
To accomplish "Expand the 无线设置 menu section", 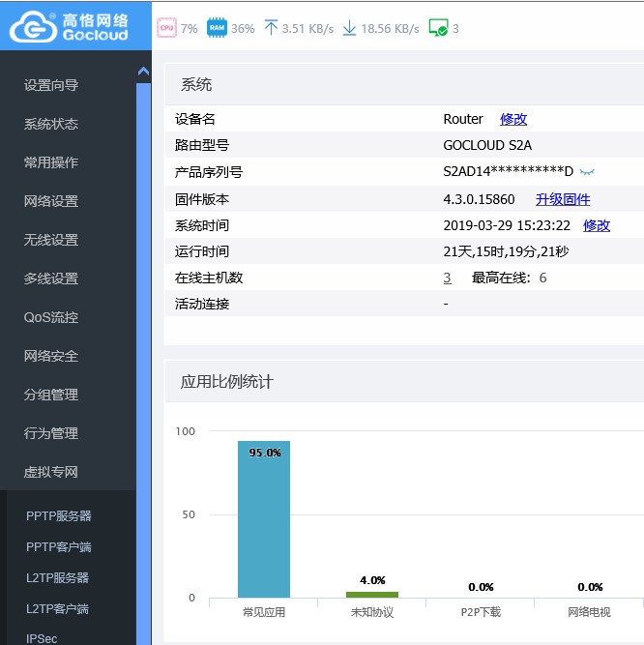I will 51,240.
